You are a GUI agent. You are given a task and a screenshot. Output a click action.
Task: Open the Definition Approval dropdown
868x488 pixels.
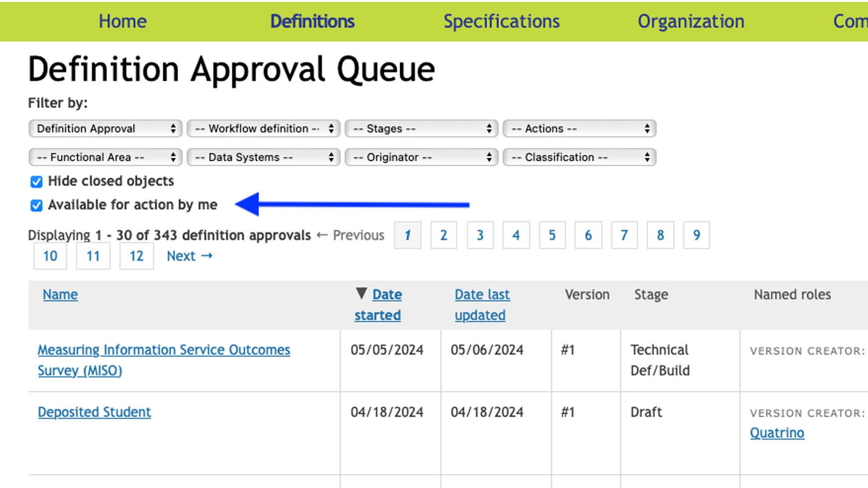click(x=106, y=128)
